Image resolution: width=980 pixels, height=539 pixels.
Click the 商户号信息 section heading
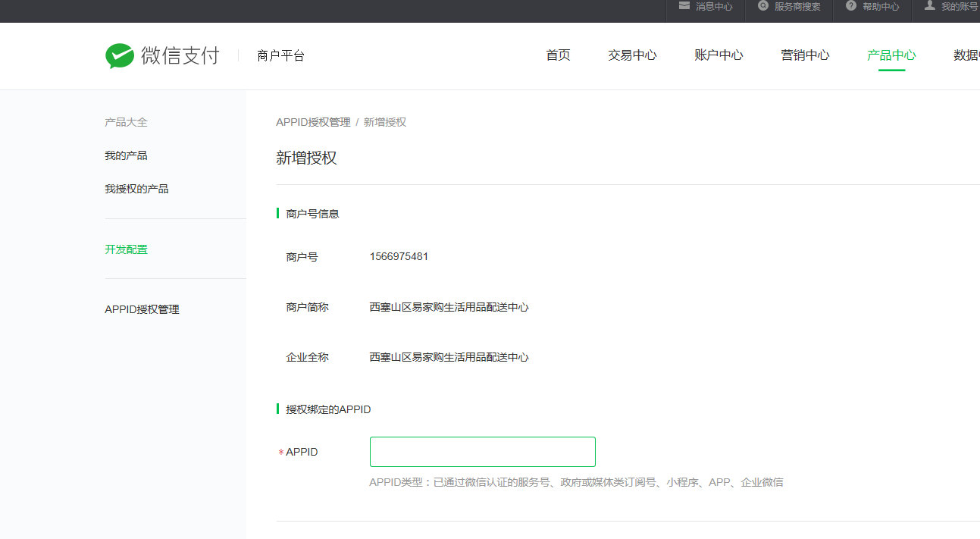(x=312, y=214)
